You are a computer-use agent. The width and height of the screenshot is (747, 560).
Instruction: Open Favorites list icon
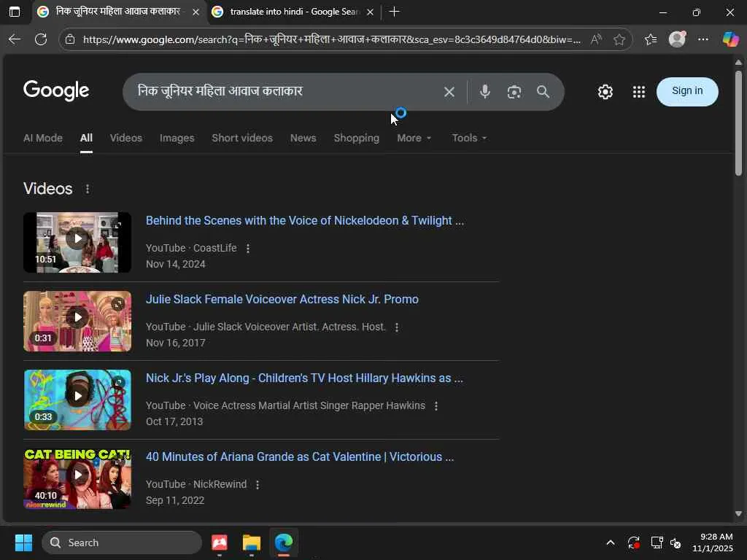coord(651,39)
